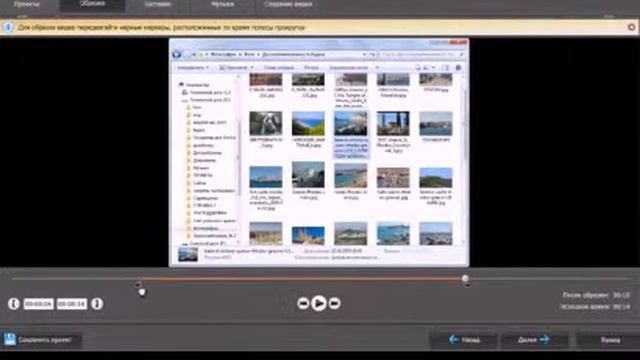Proceed with the Далее button

[534, 340]
